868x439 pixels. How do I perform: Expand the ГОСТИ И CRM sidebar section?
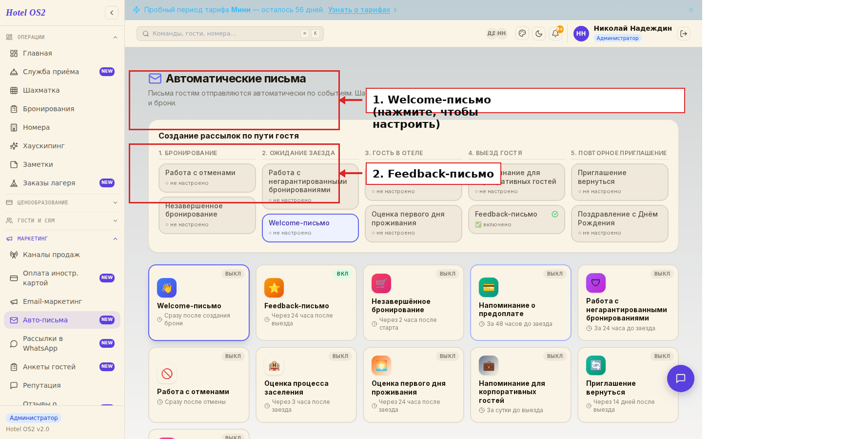[62, 220]
